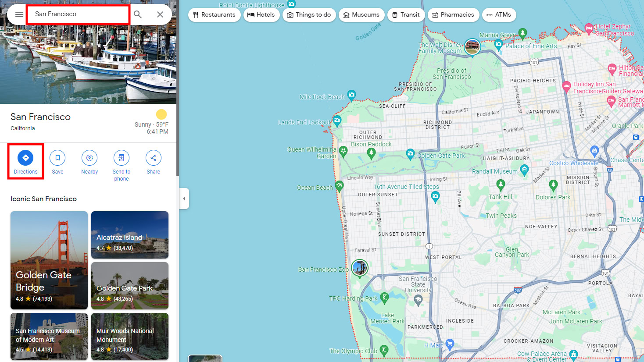Click the search magnifier icon

138,14
